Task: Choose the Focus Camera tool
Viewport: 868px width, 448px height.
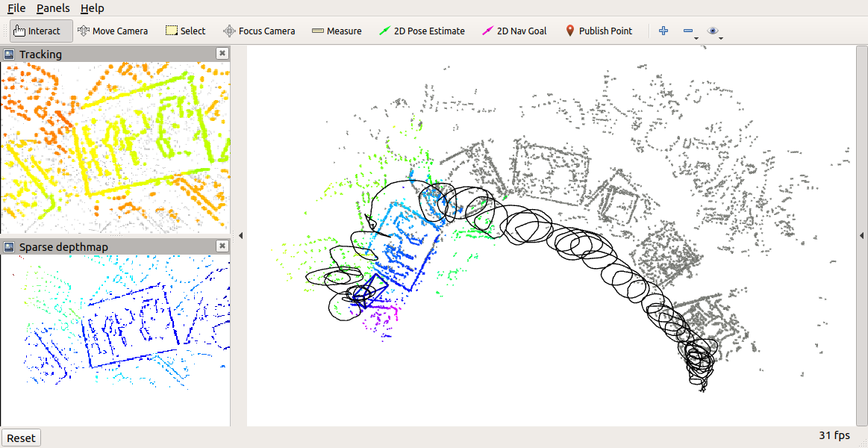Action: (x=259, y=31)
